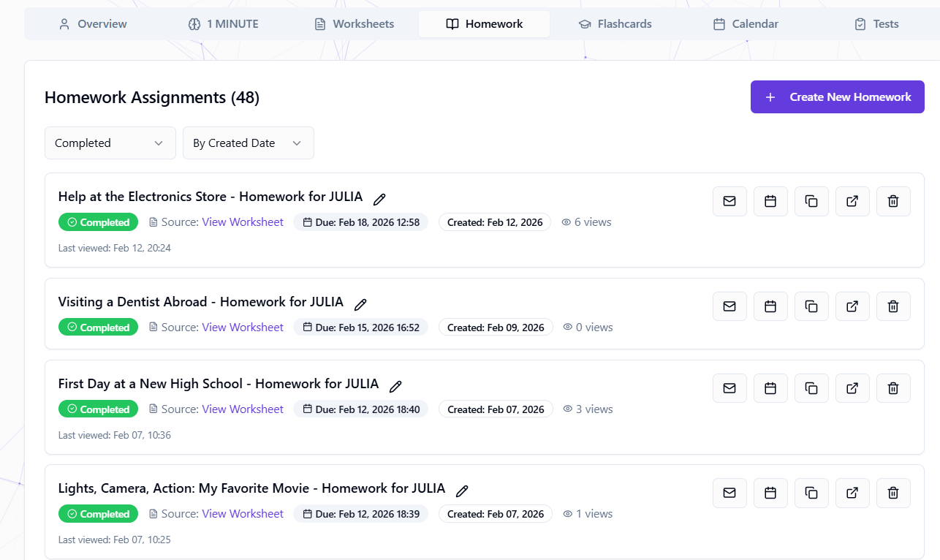Duplicate the Visiting a Dentist Abroad homework
The width and height of the screenshot is (940, 560).
pos(811,306)
